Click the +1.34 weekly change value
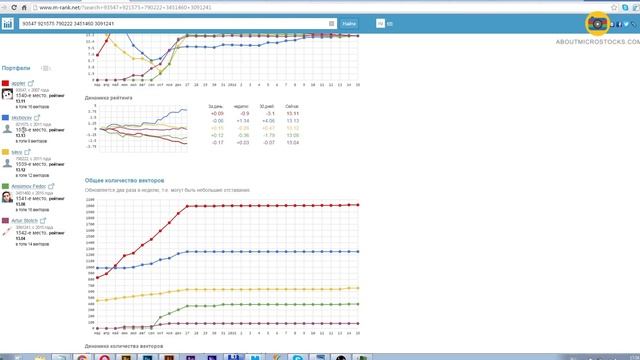The height and width of the screenshot is (360, 640). click(x=243, y=121)
